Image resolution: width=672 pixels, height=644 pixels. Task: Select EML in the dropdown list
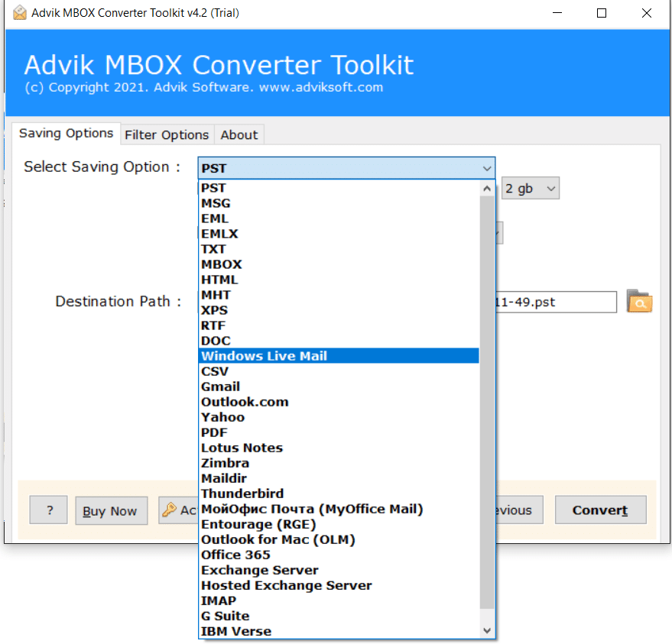pos(339,218)
